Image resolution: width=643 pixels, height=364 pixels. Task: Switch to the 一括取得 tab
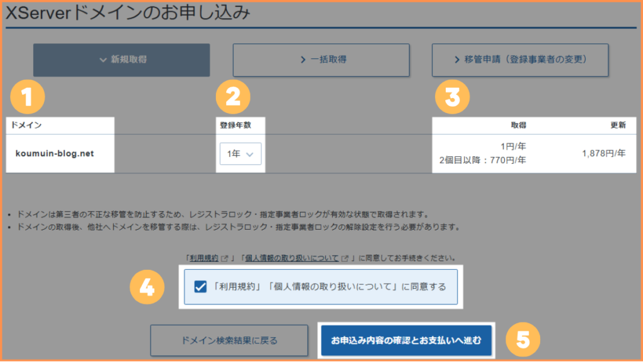click(321, 60)
